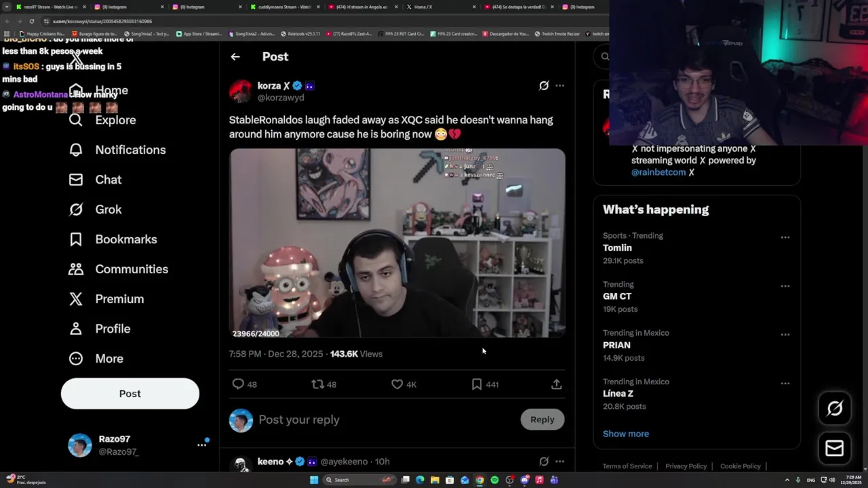Viewport: 868px width, 488px height.
Task: Like the post via heart icon
Action: coord(397,384)
